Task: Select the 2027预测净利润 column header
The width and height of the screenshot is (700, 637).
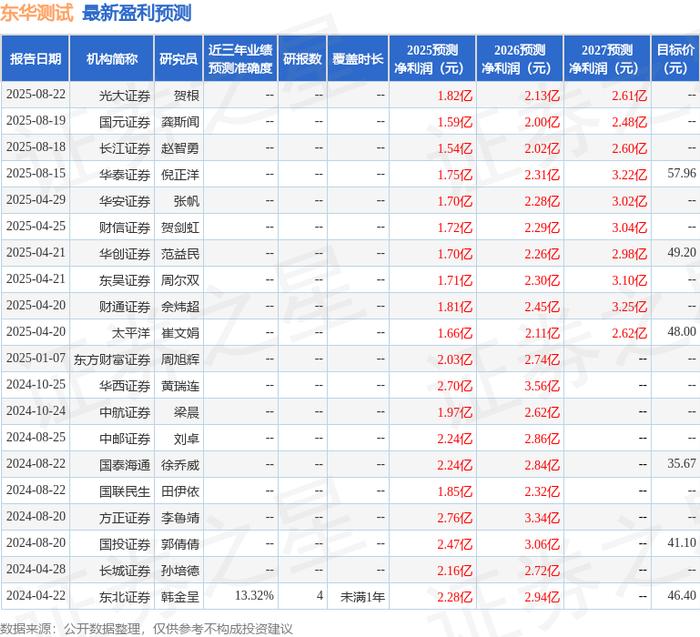Action: point(607,58)
